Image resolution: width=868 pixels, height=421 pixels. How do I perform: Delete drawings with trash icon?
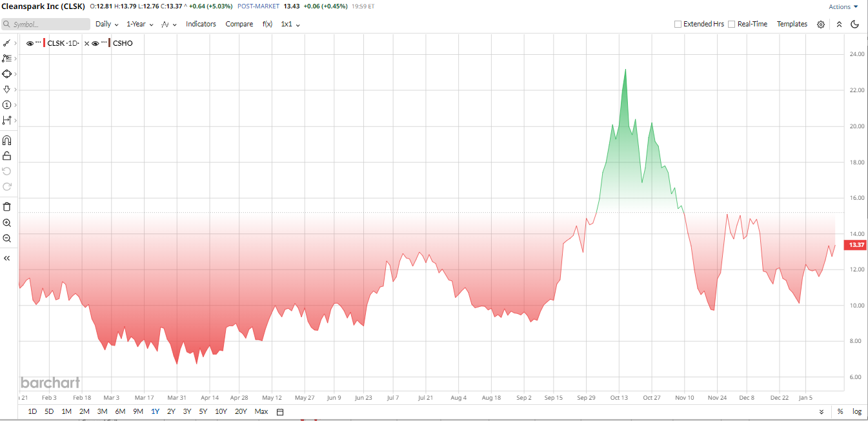coord(7,207)
